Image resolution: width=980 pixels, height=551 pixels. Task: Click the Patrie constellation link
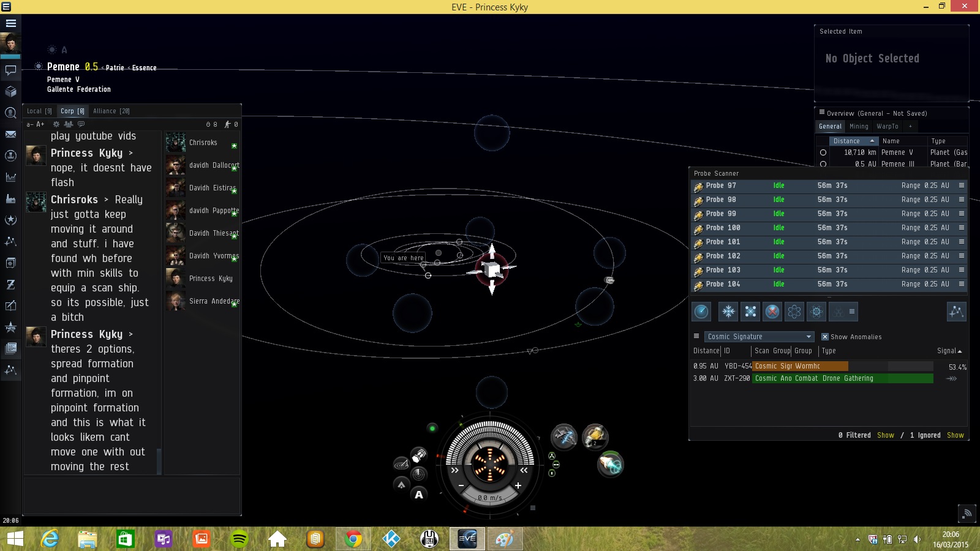click(x=115, y=68)
